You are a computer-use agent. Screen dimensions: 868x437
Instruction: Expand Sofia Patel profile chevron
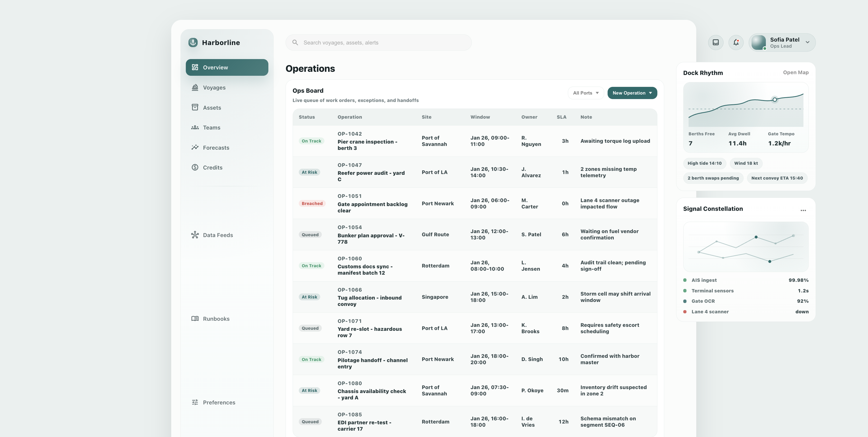coord(807,42)
